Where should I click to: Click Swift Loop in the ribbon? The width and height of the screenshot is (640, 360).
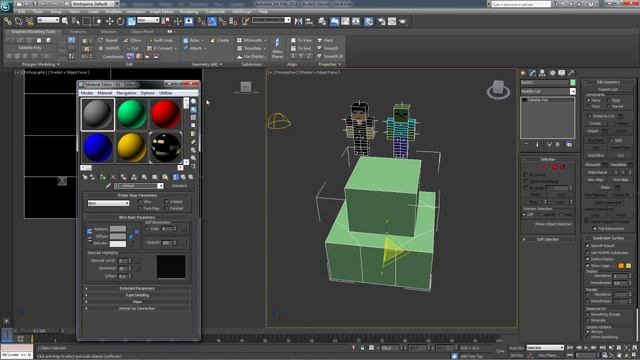click(161, 40)
